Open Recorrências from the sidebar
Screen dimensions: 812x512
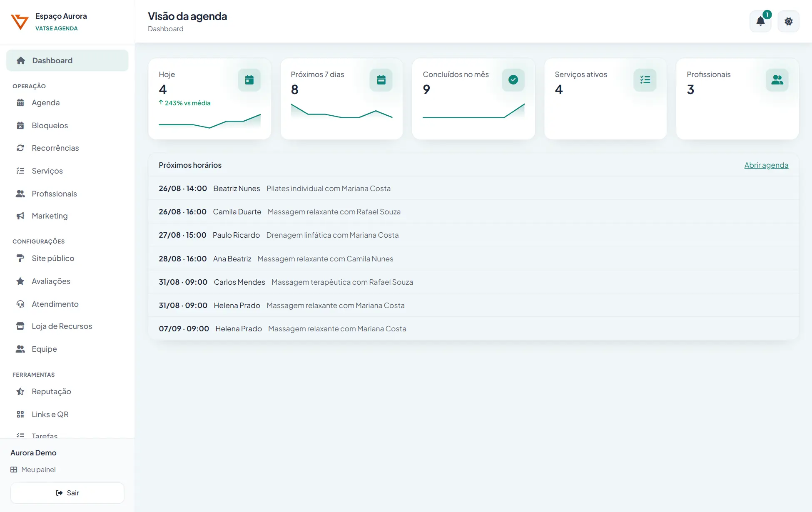[x=67, y=148]
